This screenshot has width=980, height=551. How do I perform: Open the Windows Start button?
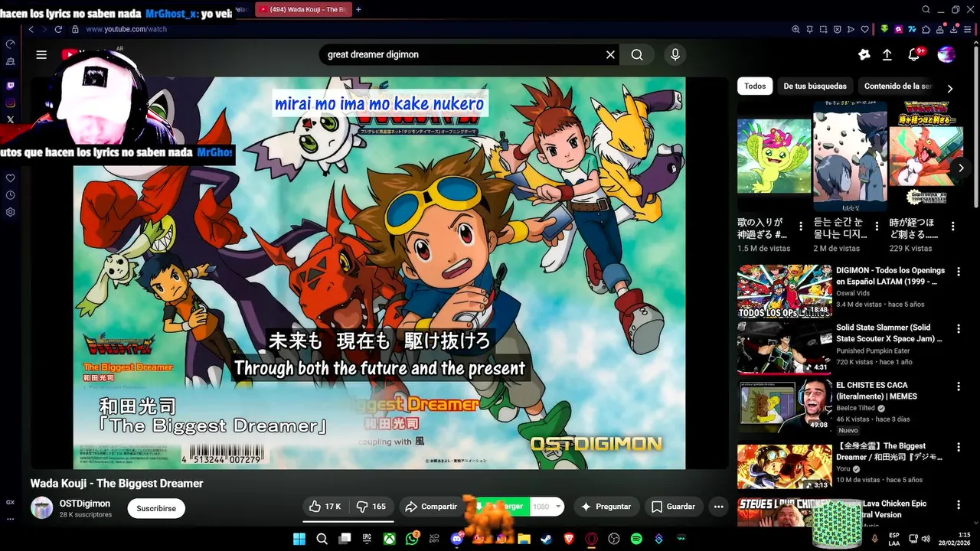point(299,539)
